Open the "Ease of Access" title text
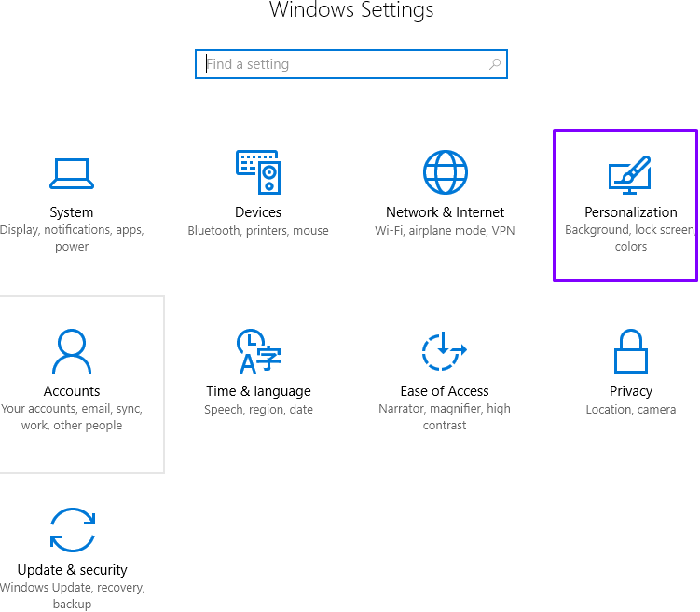The height and width of the screenshot is (612, 700). [445, 391]
